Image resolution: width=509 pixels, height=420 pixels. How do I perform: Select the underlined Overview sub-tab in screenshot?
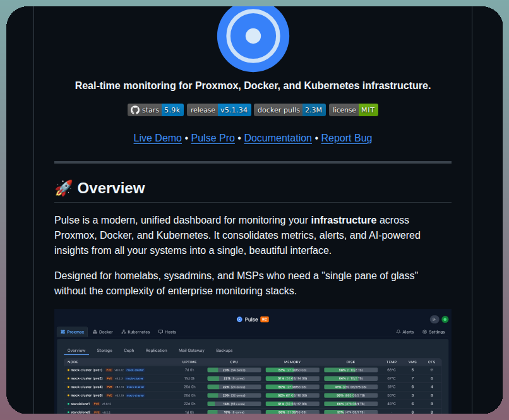tap(76, 351)
